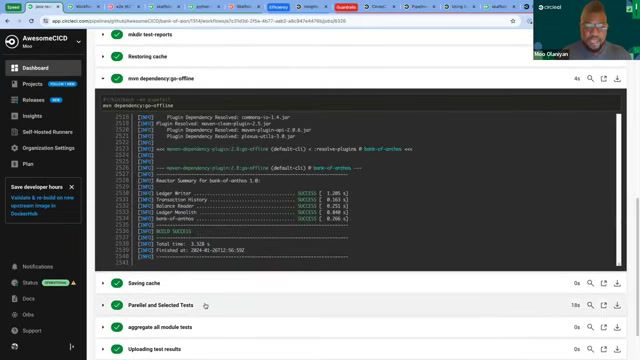Download the aggregate all module tests log
640x360 pixels.
coord(617,327)
